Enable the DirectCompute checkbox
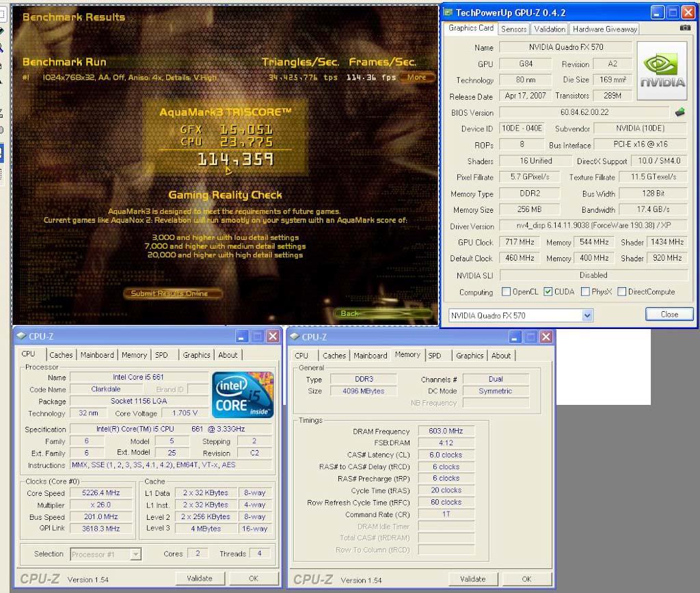The height and width of the screenshot is (593, 700). coord(621,291)
